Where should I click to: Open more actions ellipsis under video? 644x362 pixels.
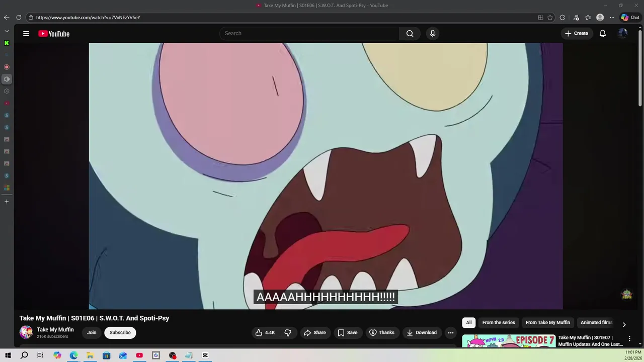(x=451, y=333)
